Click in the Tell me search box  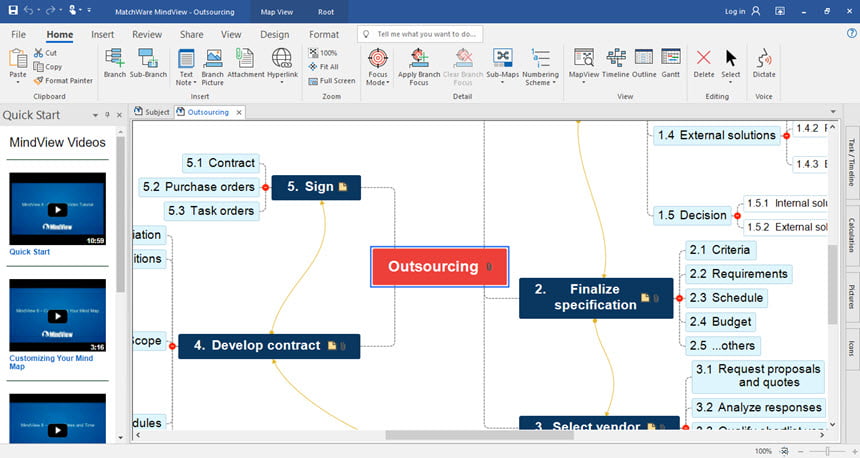click(x=420, y=34)
